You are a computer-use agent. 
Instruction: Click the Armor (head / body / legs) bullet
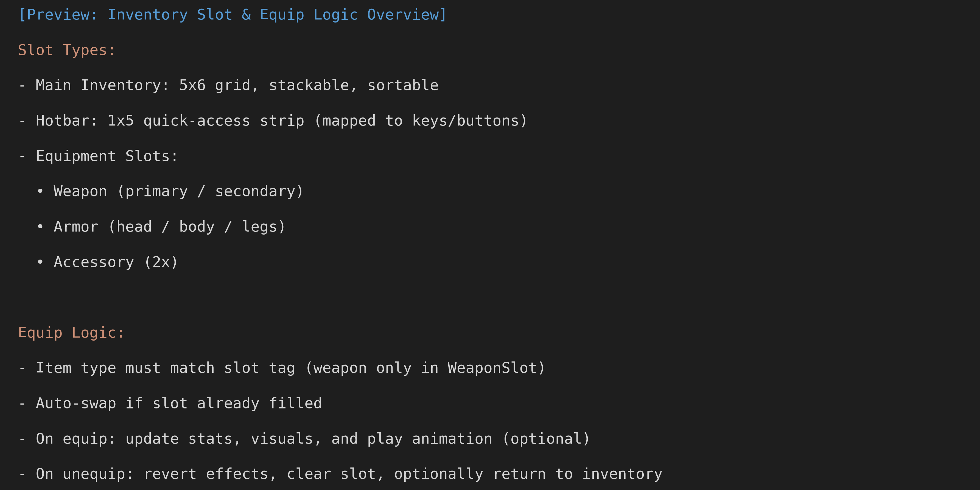click(x=161, y=227)
